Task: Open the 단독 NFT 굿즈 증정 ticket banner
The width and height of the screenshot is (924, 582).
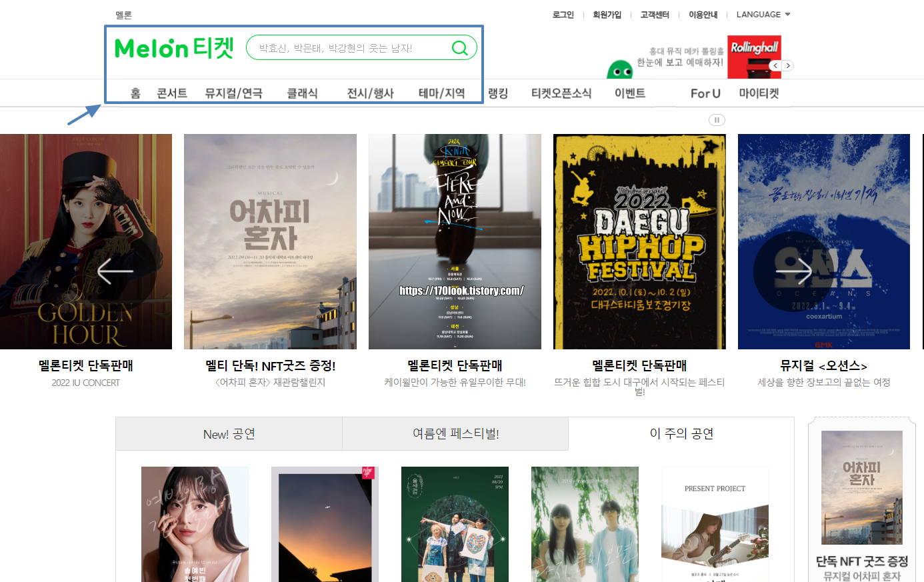Action: click(x=862, y=500)
